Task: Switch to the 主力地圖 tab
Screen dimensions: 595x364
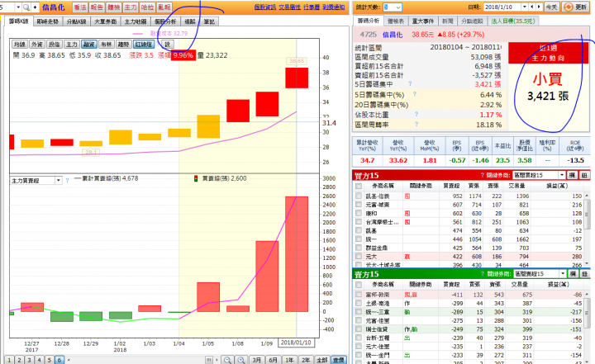Action: point(136,21)
